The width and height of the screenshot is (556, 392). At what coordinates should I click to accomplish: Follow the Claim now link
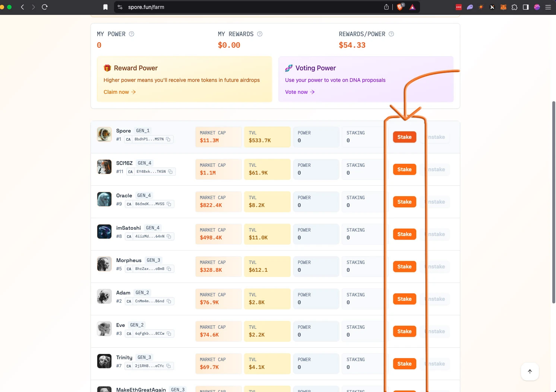coord(120,92)
